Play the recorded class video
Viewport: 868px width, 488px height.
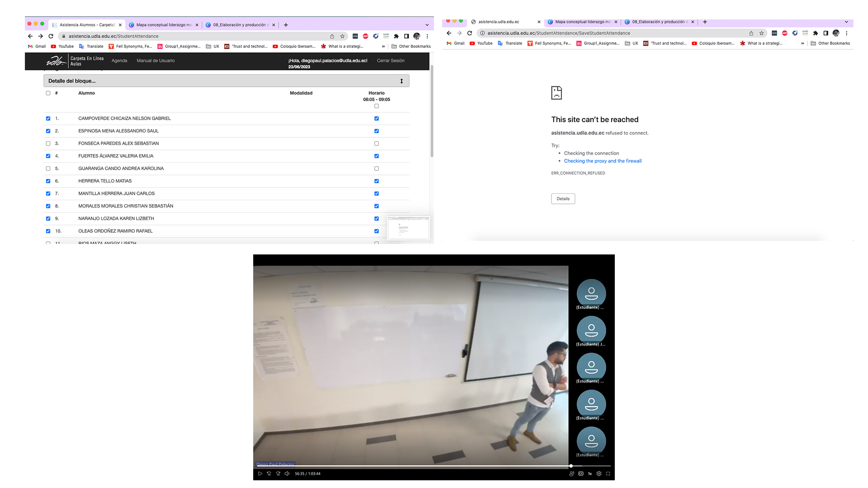point(260,474)
